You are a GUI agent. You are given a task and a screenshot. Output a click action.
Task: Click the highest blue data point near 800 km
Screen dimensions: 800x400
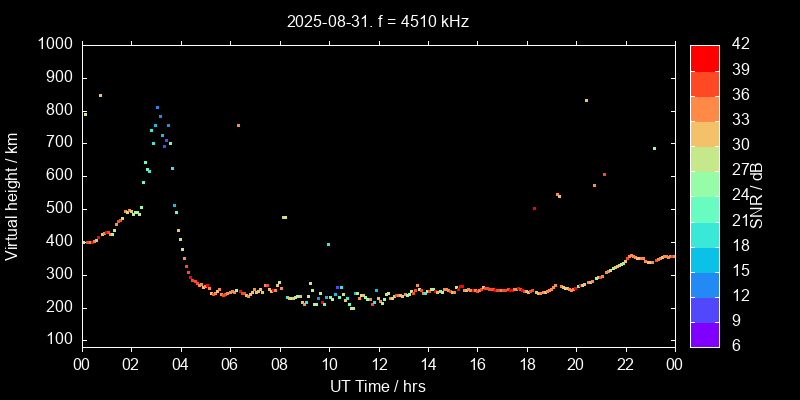tap(157, 107)
